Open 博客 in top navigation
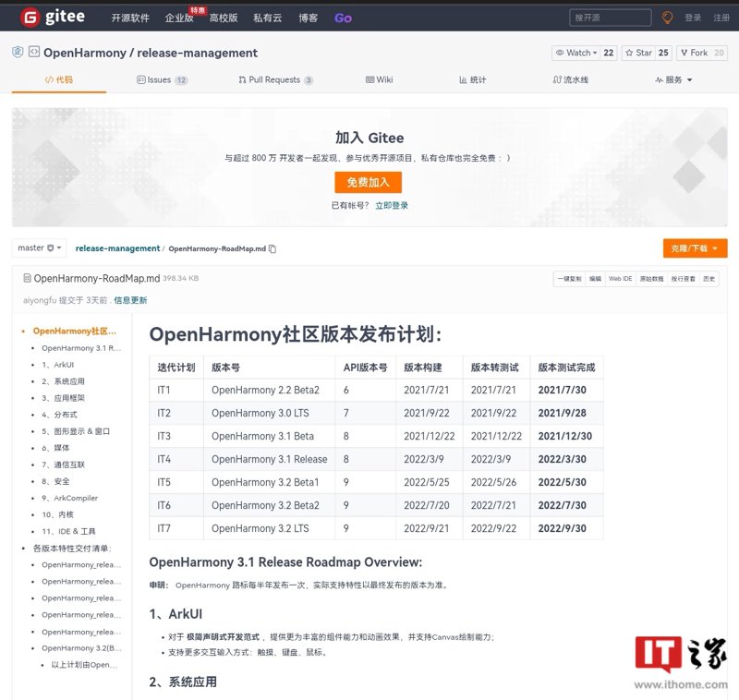This screenshot has height=700, width=739. (309, 18)
